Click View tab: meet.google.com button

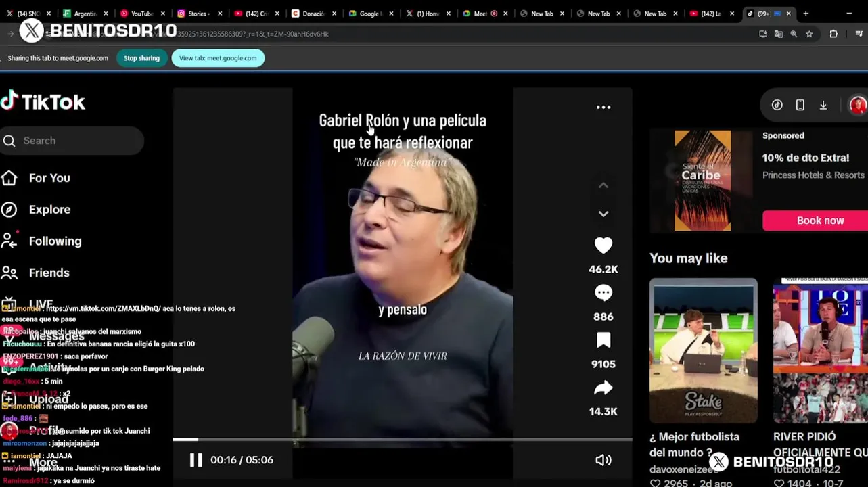click(x=218, y=58)
